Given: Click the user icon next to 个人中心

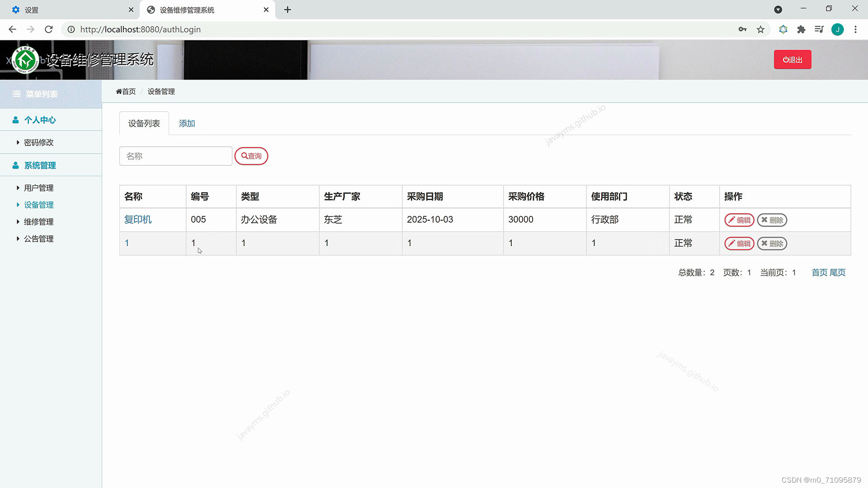Looking at the screenshot, I should point(15,120).
